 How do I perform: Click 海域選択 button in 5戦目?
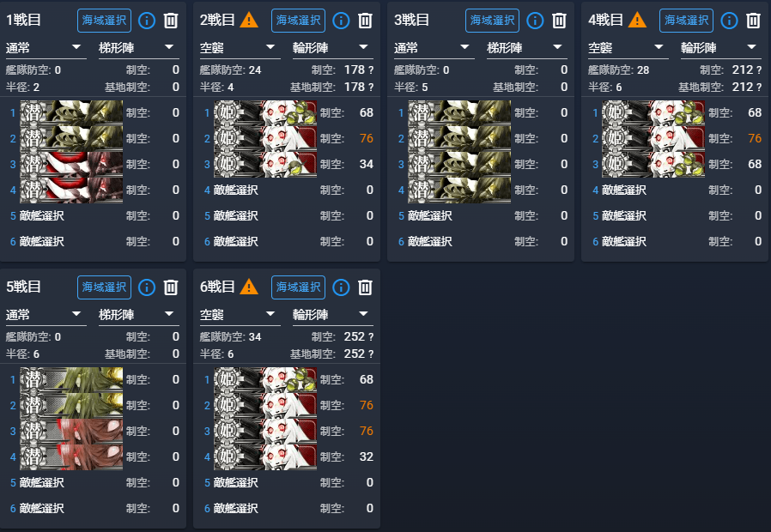click(x=104, y=287)
